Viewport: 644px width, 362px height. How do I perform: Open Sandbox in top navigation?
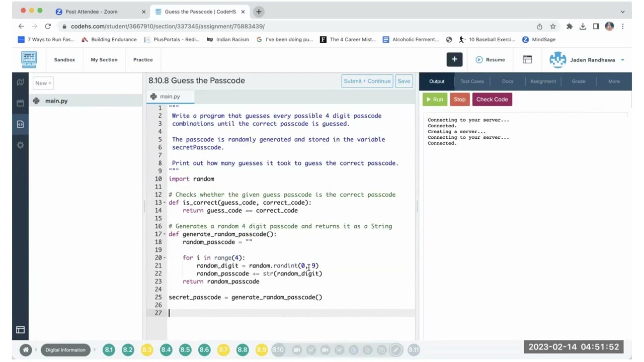[64, 60]
